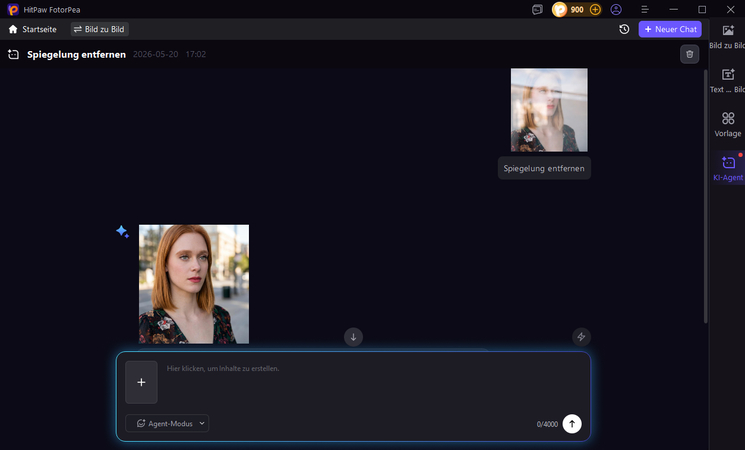Open the Bild zu Bild tab
745x450 pixels.
tap(99, 29)
